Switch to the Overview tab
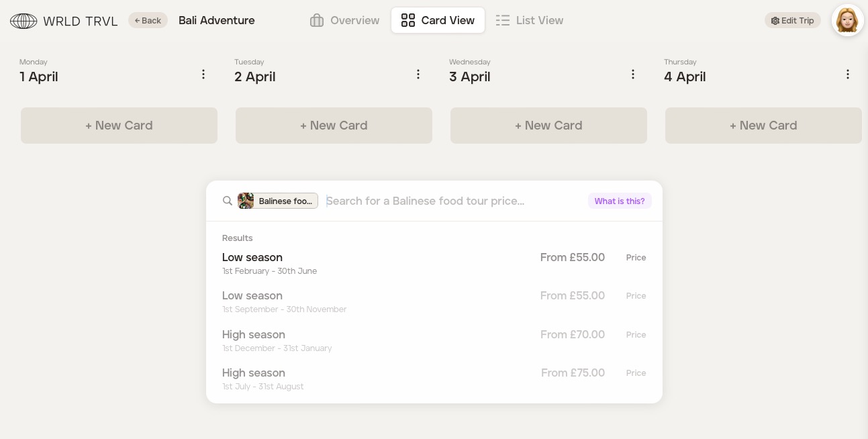868x439 pixels. click(344, 21)
